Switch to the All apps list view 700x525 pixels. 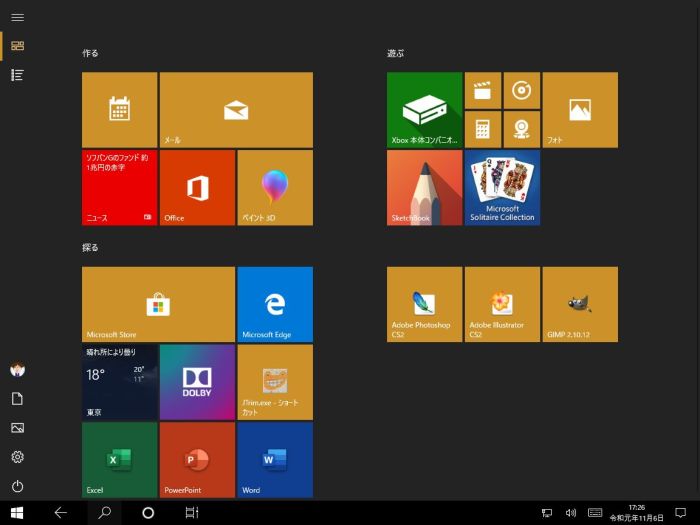[17, 75]
